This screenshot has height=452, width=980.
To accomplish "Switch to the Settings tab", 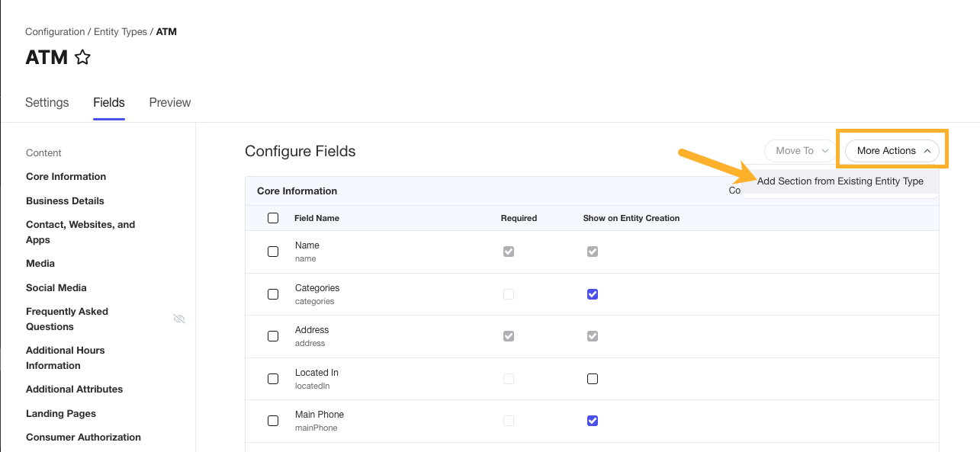I will coord(47,103).
